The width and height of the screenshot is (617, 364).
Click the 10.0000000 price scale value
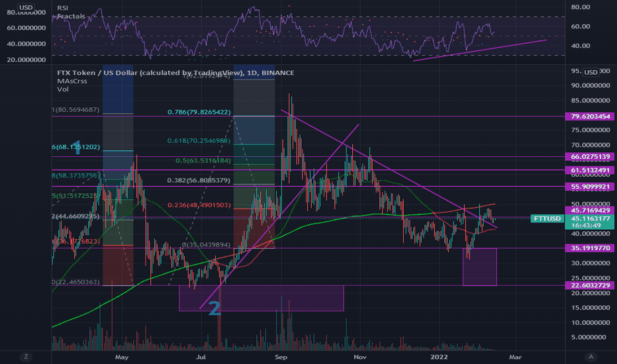pos(591,322)
